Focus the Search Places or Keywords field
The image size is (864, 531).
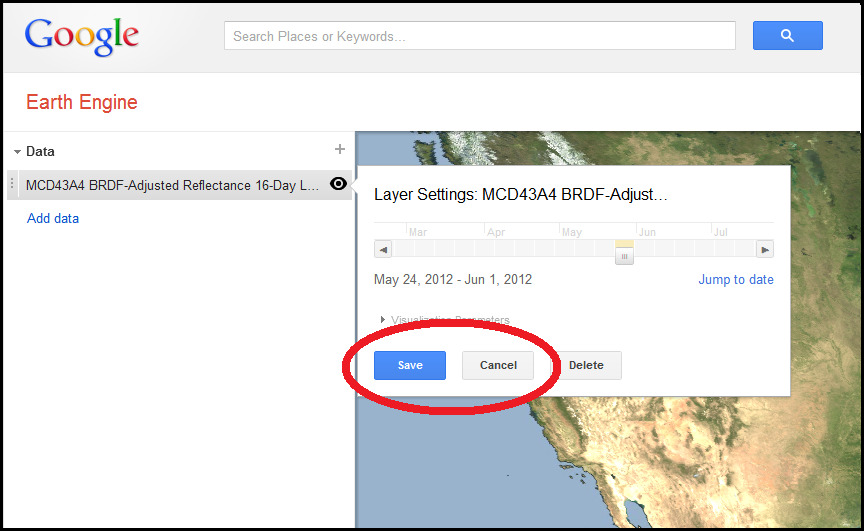pyautogui.click(x=480, y=36)
